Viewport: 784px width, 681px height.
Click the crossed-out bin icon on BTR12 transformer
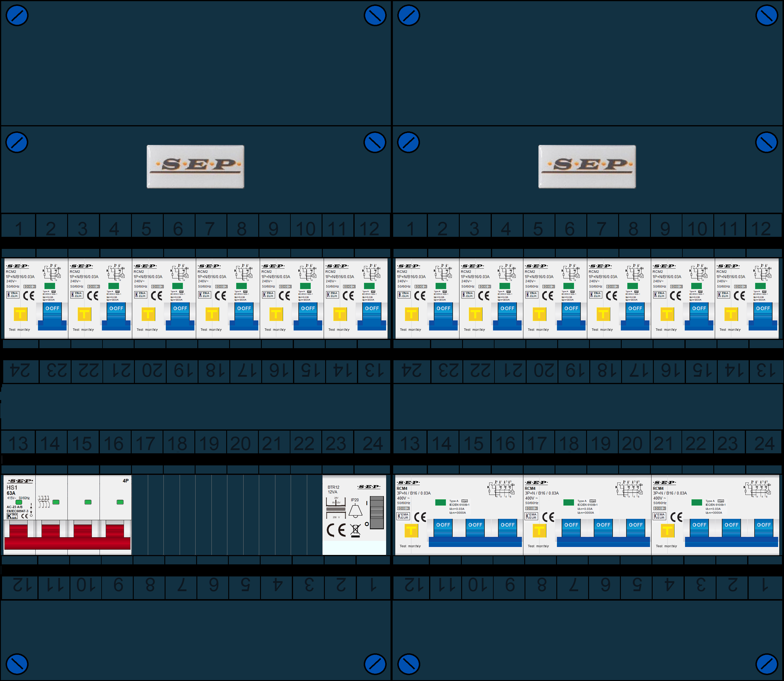click(x=355, y=530)
